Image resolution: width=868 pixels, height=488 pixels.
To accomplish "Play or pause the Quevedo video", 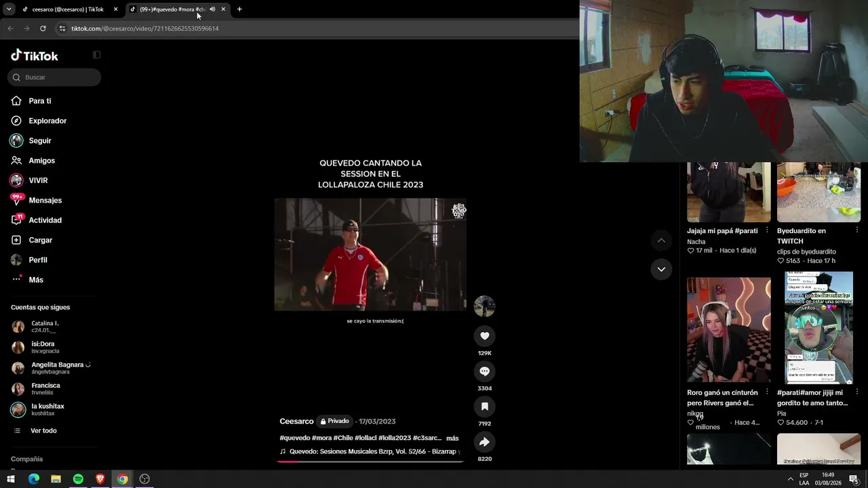I will tap(370, 255).
